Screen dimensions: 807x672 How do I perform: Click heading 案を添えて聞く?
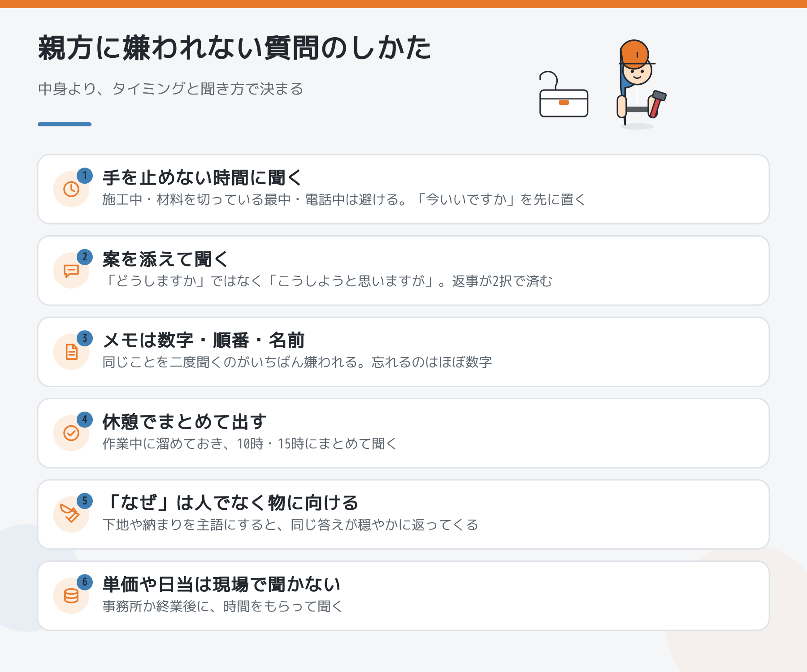coord(165,259)
